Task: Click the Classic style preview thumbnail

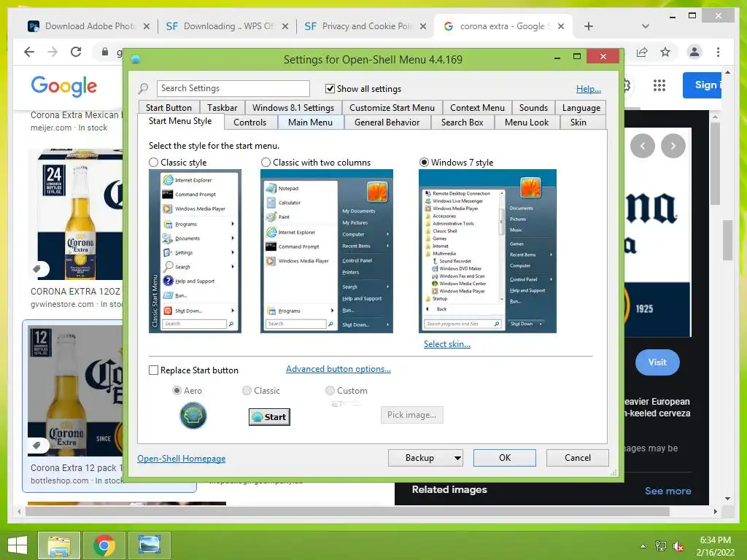Action: 195,251
